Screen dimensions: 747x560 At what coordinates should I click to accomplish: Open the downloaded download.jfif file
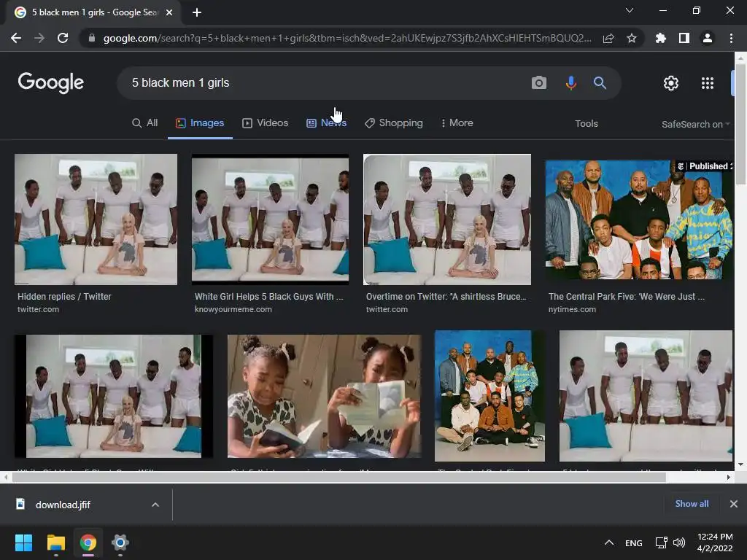(x=63, y=505)
